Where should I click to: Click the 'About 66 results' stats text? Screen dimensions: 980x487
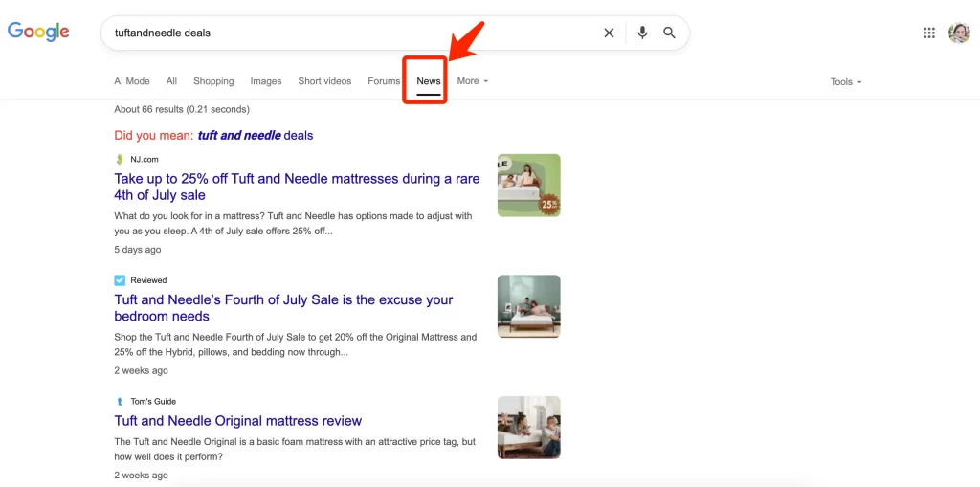(182, 109)
